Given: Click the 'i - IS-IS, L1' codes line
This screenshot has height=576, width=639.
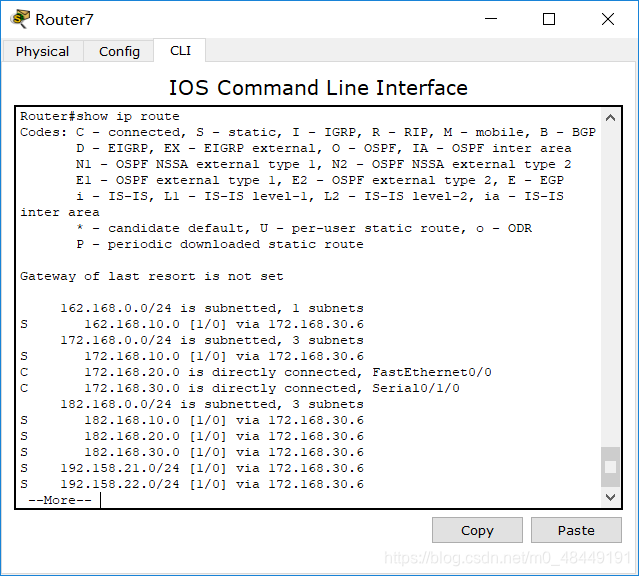Looking at the screenshot, I should [320, 196].
